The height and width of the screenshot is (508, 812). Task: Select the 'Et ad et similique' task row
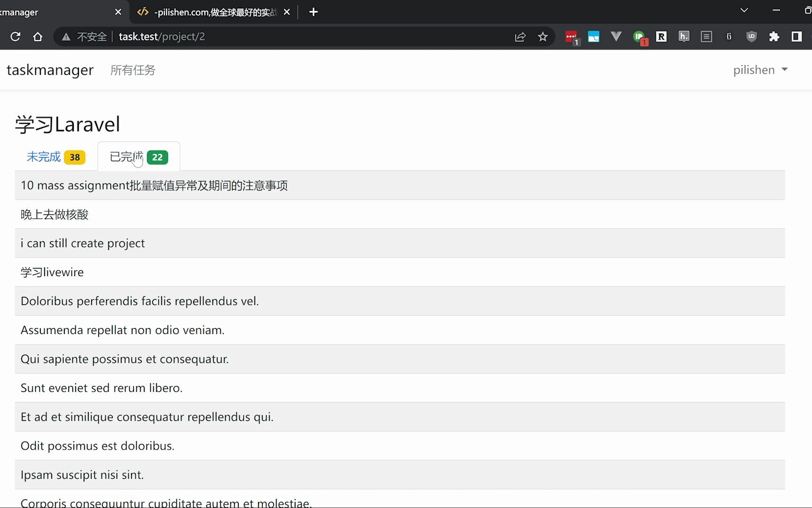click(400, 417)
